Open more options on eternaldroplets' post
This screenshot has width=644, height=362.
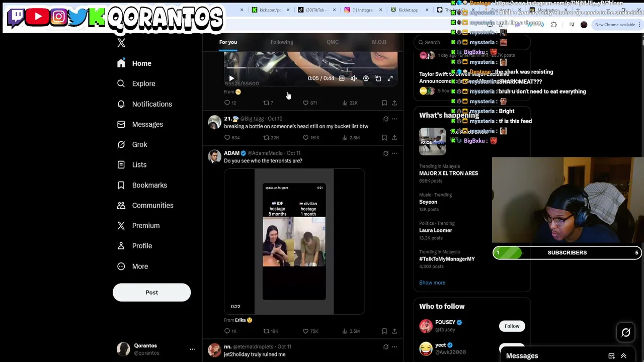394,347
